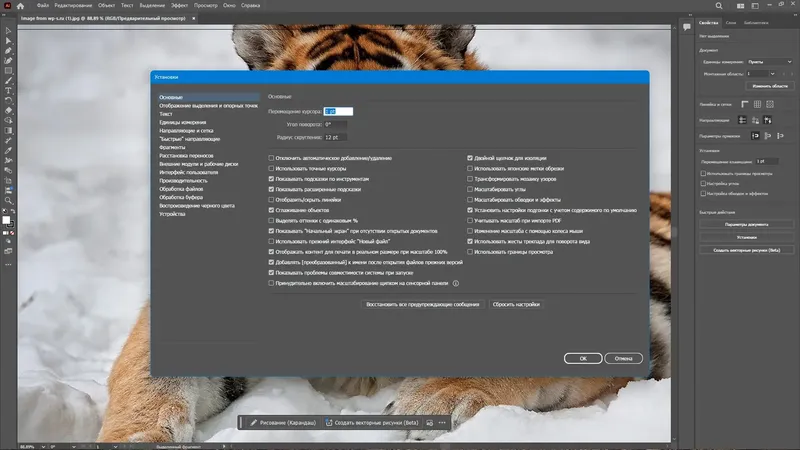The height and width of the screenshot is (450, 800).
Task: Enable 'Отключить автоматическое добавление/удаление' checkbox
Action: click(x=271, y=158)
